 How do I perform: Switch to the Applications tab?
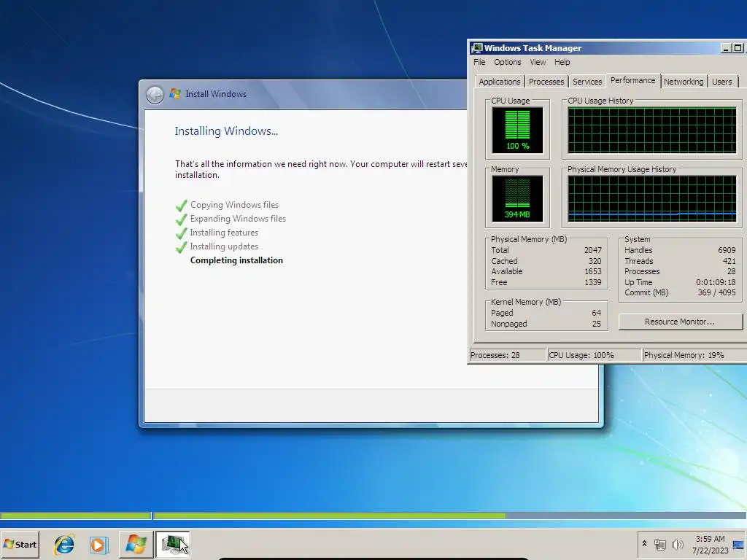pos(499,82)
